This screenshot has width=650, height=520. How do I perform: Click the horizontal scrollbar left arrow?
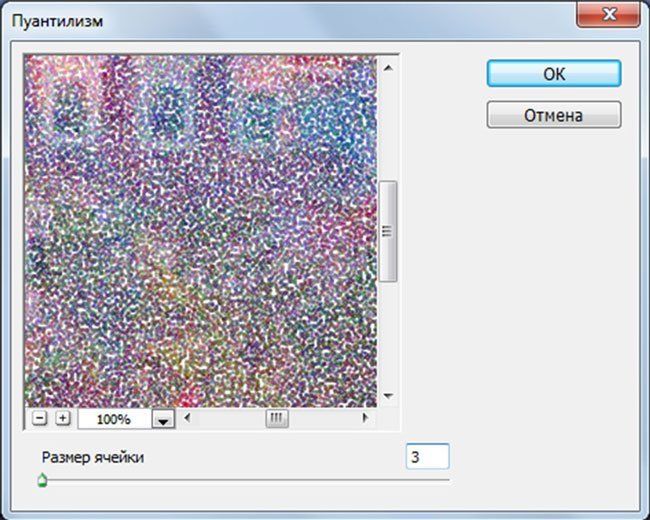coord(187,418)
